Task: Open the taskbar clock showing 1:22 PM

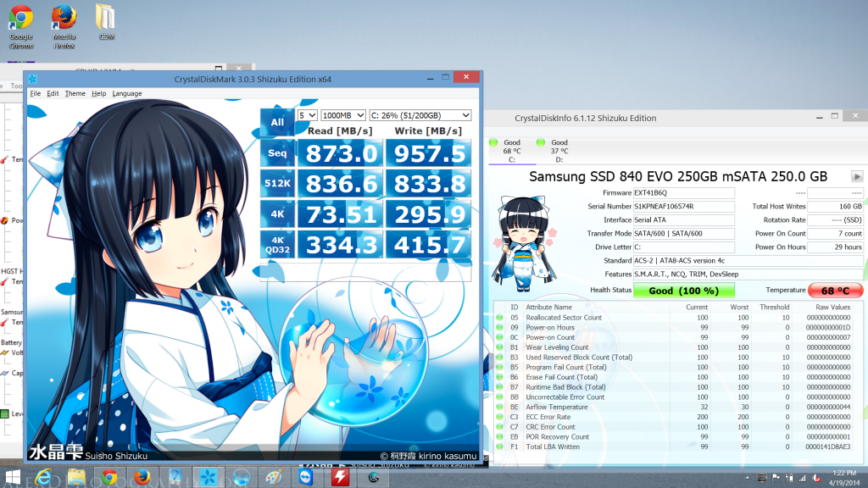Action: point(843,478)
